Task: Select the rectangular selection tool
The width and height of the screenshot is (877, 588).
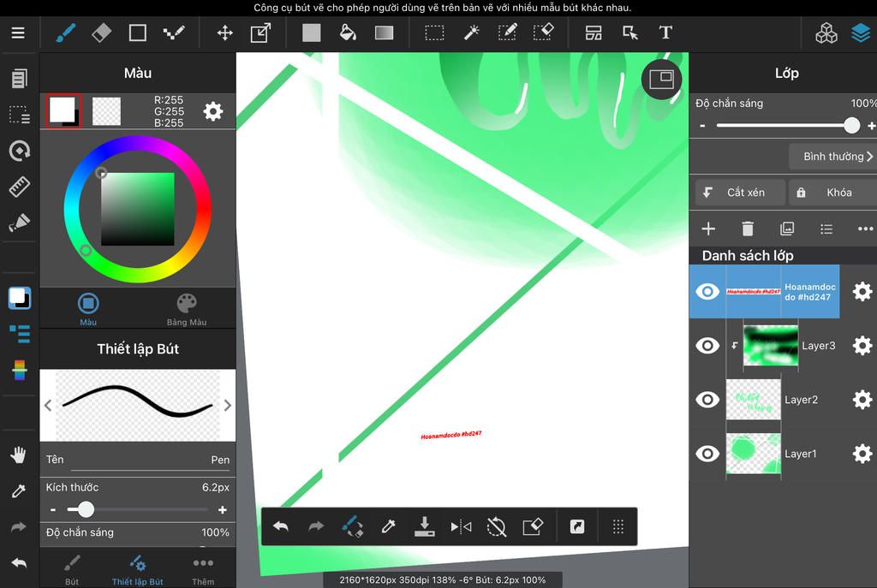Action: click(x=434, y=33)
